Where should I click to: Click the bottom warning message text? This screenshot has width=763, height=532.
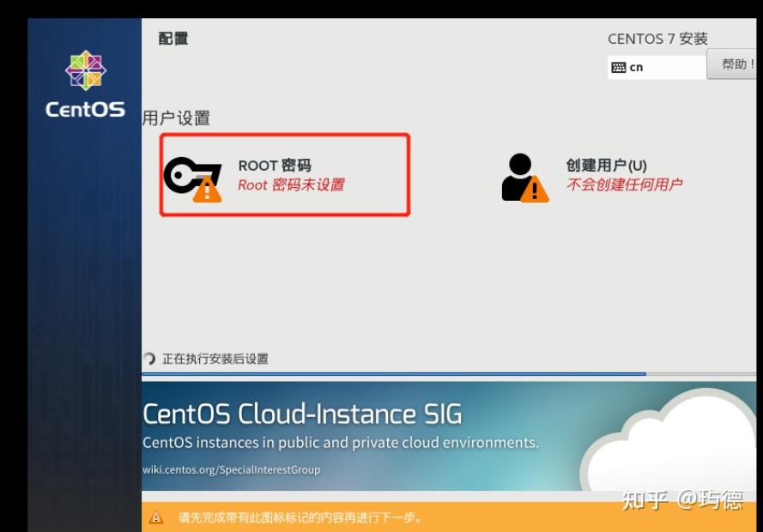(300, 517)
